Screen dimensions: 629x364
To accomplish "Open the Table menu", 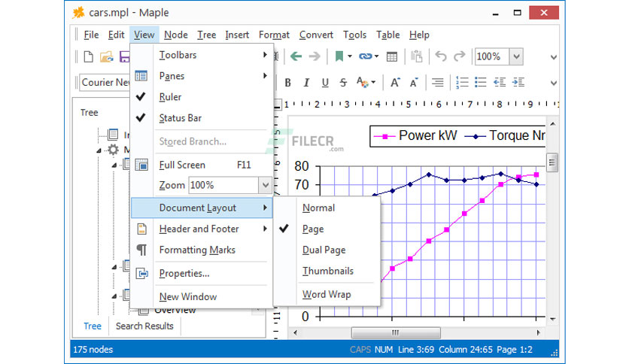I will tap(387, 35).
